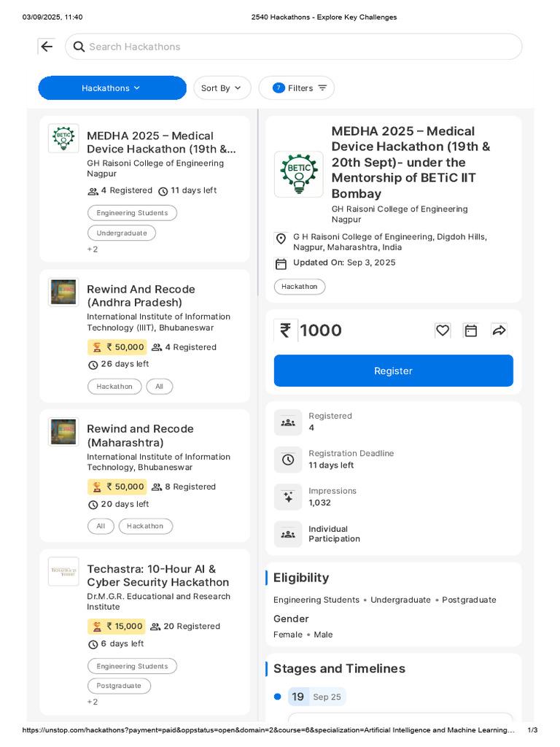Click the back arrow icon
This screenshot has height=747, width=560.
(47, 47)
